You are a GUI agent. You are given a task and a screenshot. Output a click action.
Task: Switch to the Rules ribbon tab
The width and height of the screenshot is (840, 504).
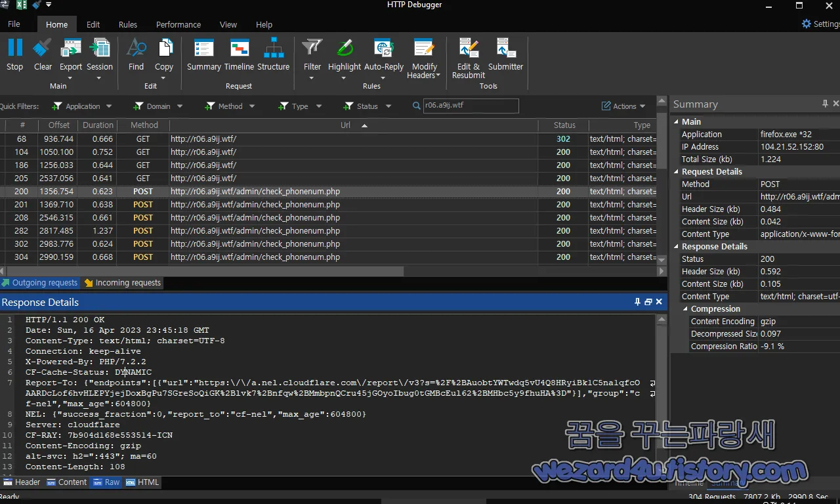click(x=128, y=25)
